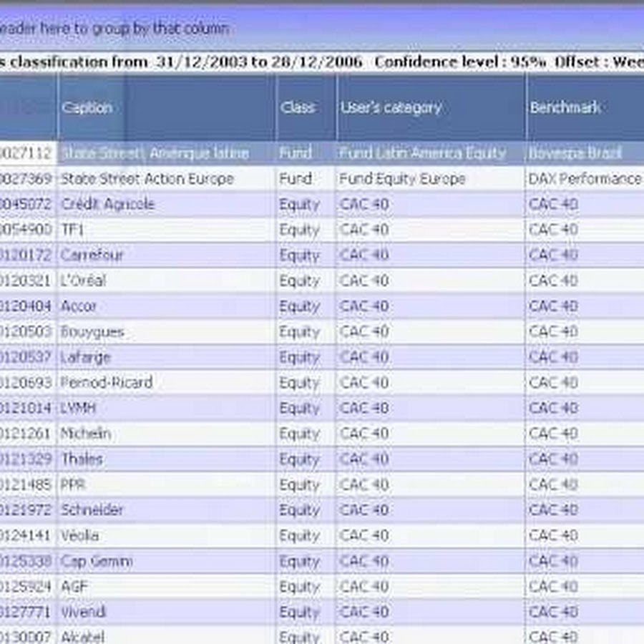Screen dimensions: 644x644
Task: Select the State Street Action Europe row
Action: [x=147, y=179]
